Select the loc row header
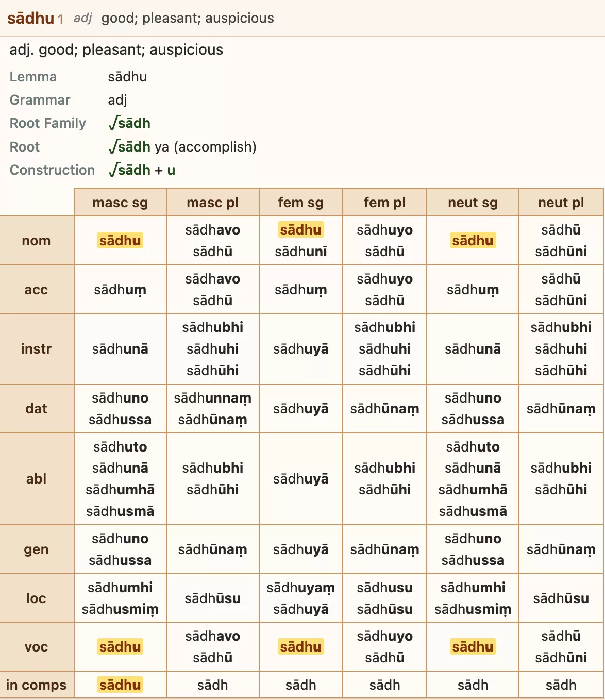 (x=37, y=598)
